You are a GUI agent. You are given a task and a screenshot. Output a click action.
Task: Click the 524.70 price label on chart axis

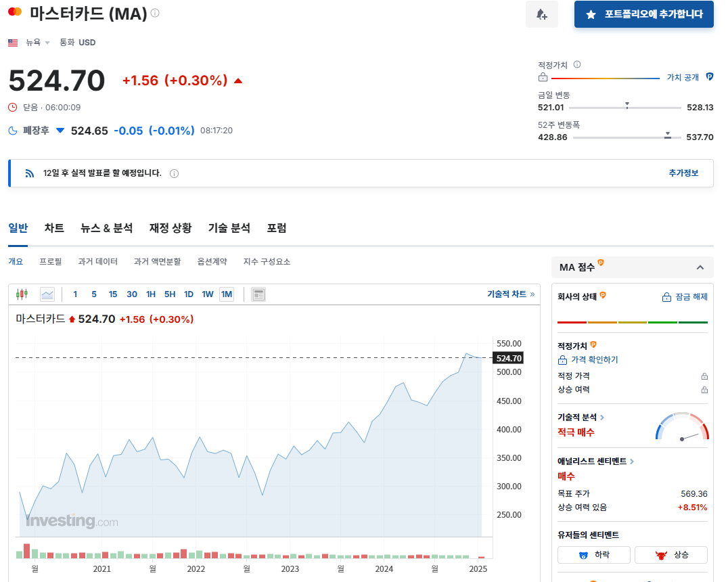[x=508, y=358]
